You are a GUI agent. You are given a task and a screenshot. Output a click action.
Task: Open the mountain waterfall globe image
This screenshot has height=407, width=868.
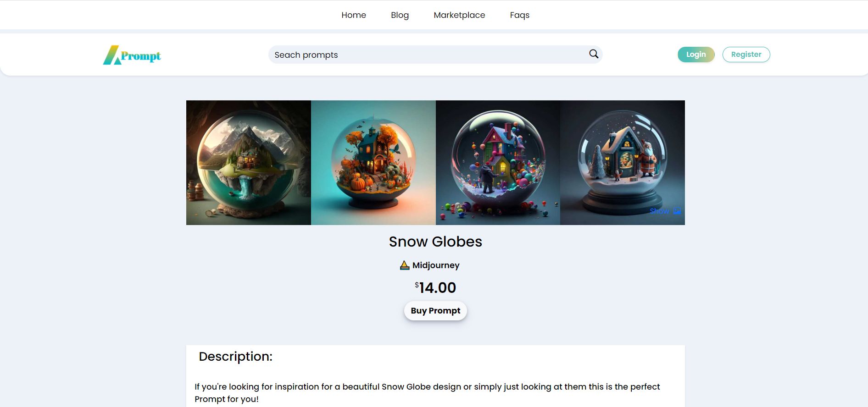pos(249,163)
